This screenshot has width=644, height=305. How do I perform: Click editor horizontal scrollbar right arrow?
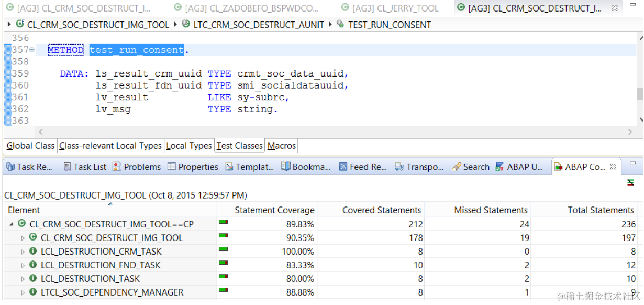630,132
